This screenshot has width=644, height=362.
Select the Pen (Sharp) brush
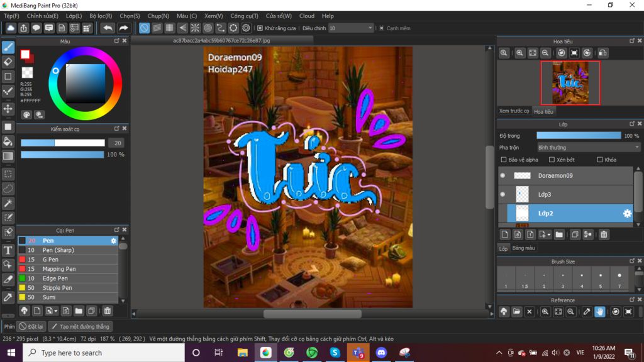pos(68,250)
